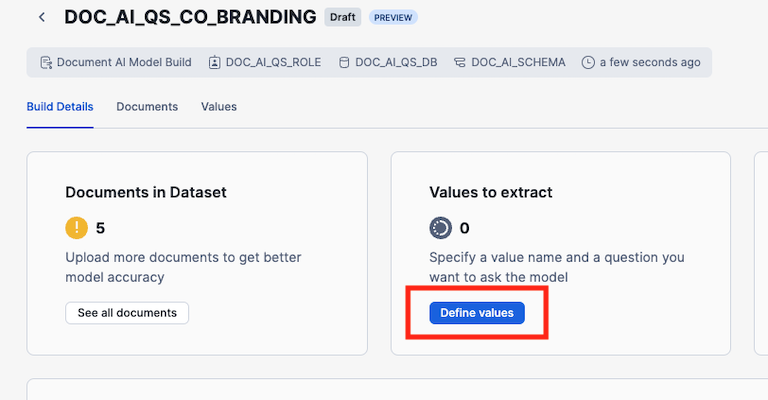Click the PREVIEW badge
Viewport: 768px width, 400px height.
pyautogui.click(x=393, y=18)
